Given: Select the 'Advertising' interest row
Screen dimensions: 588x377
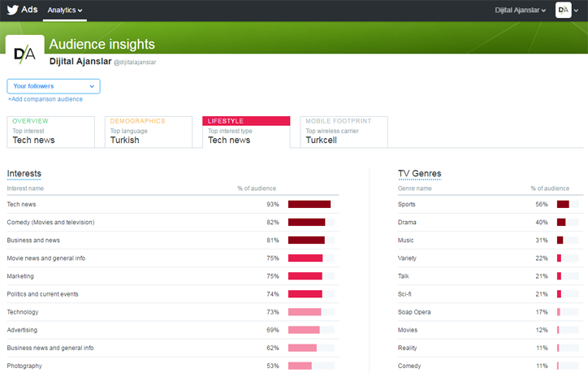Looking at the screenshot, I should click(173, 330).
